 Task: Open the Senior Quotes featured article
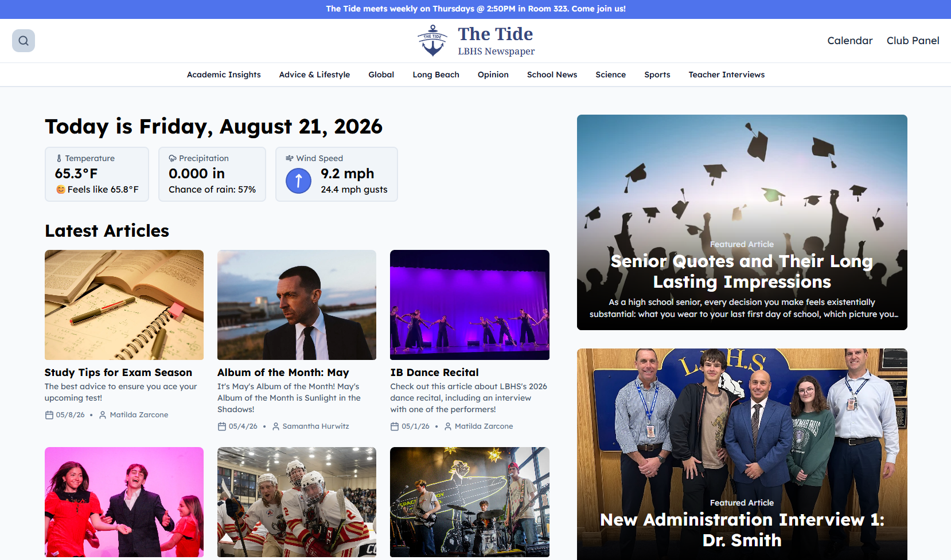pos(742,222)
